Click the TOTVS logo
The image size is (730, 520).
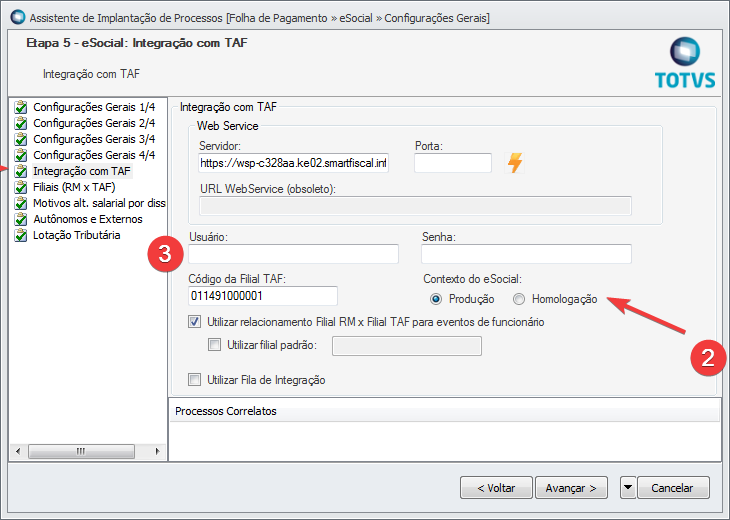tap(685, 63)
